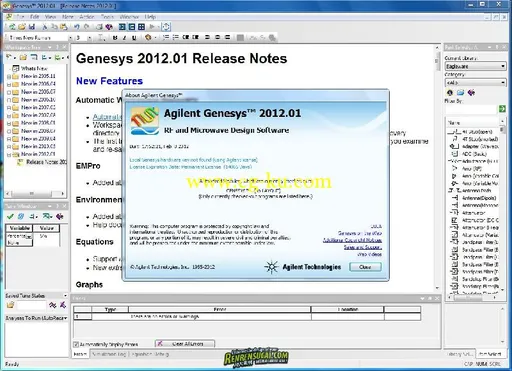Open Additional Copyright Notices link
Screen dimensions: 512x371
click(x=352, y=240)
